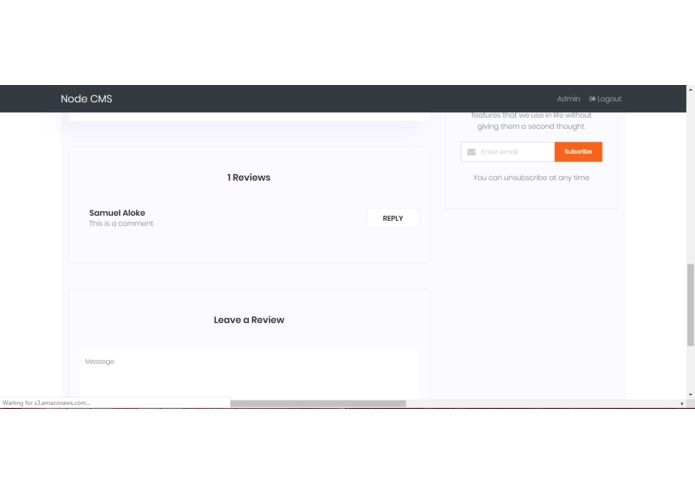Go to the Admin page
Screen dimensions: 695x494
568,99
